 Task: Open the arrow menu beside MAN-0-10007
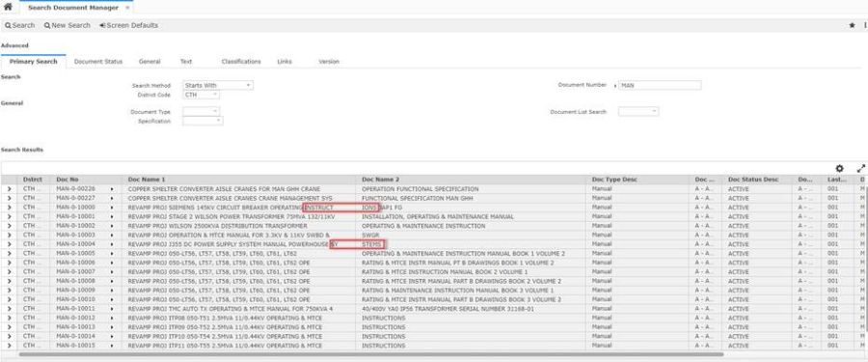[112, 272]
